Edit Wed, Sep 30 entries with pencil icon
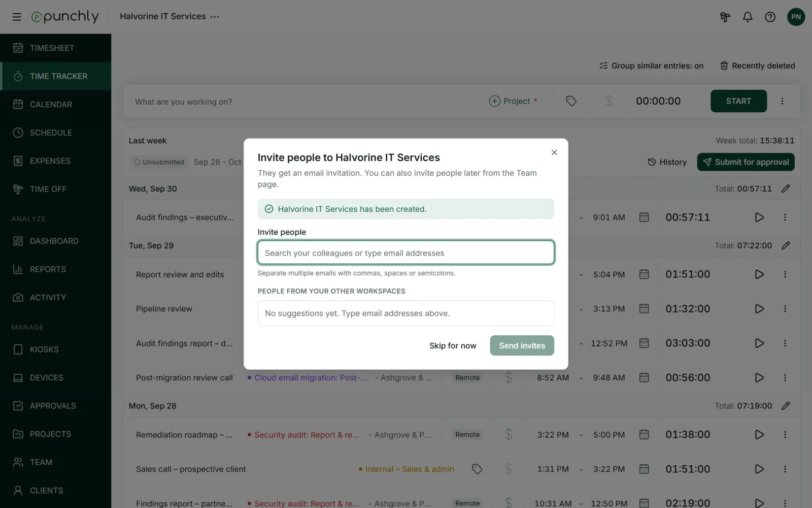This screenshot has height=508, width=812. click(786, 188)
